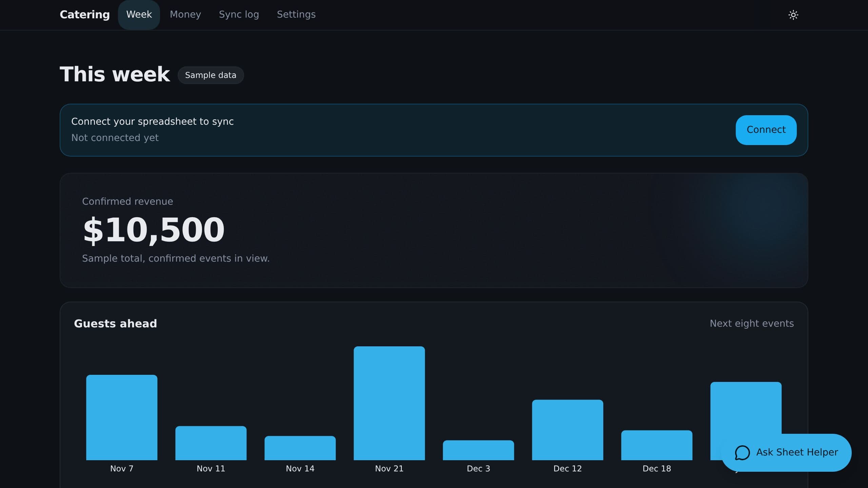This screenshot has width=868, height=488.
Task: Toggle the light/dark theme sun icon
Action: pos(793,15)
